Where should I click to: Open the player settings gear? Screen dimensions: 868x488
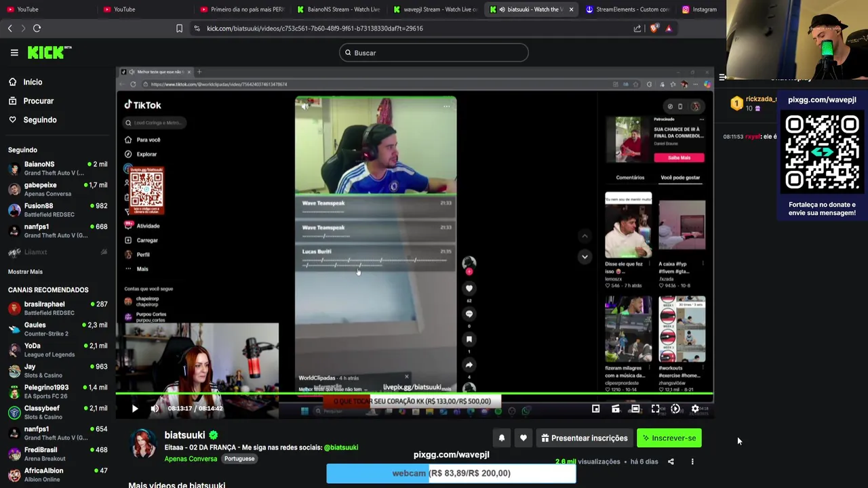695,409
